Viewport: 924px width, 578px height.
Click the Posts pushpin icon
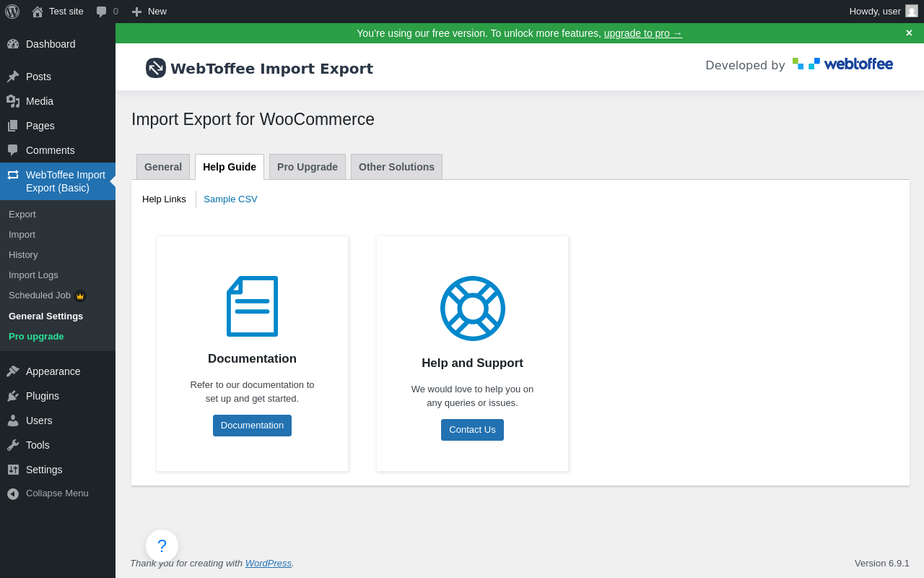(13, 77)
